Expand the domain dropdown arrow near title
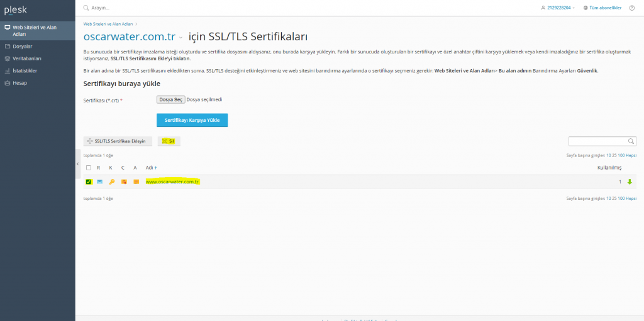The image size is (644, 321). (x=180, y=38)
